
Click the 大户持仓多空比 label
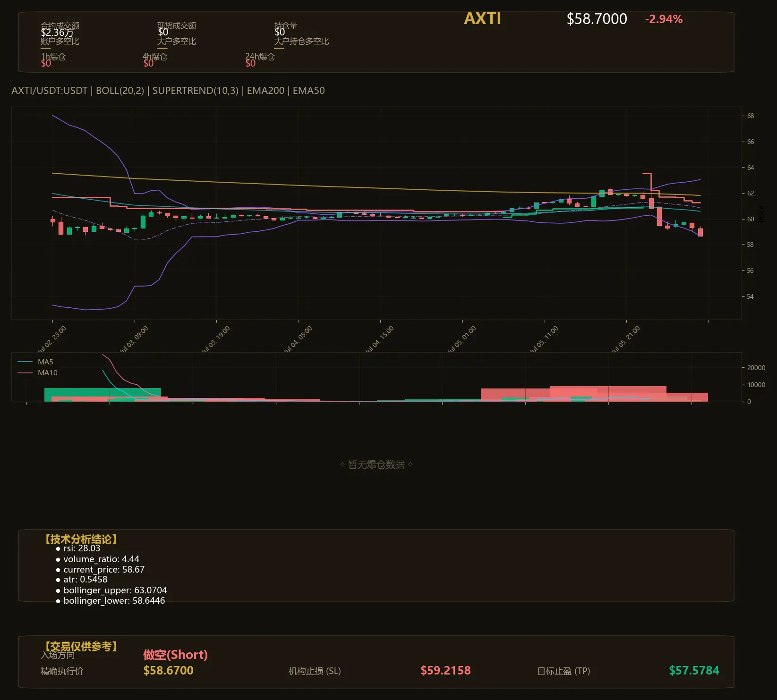click(301, 41)
